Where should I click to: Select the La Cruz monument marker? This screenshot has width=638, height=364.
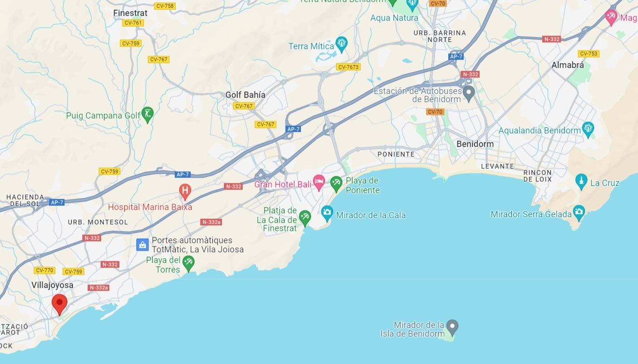581,182
